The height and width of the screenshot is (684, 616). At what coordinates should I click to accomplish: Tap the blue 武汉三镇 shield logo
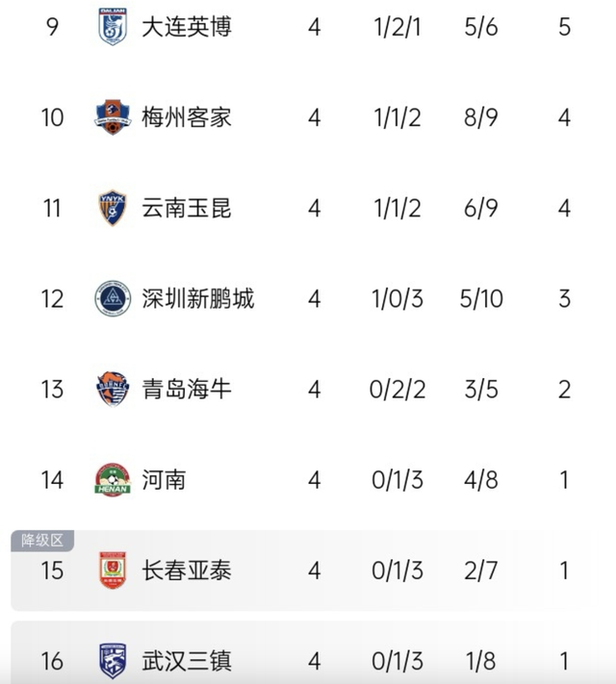tap(113, 661)
